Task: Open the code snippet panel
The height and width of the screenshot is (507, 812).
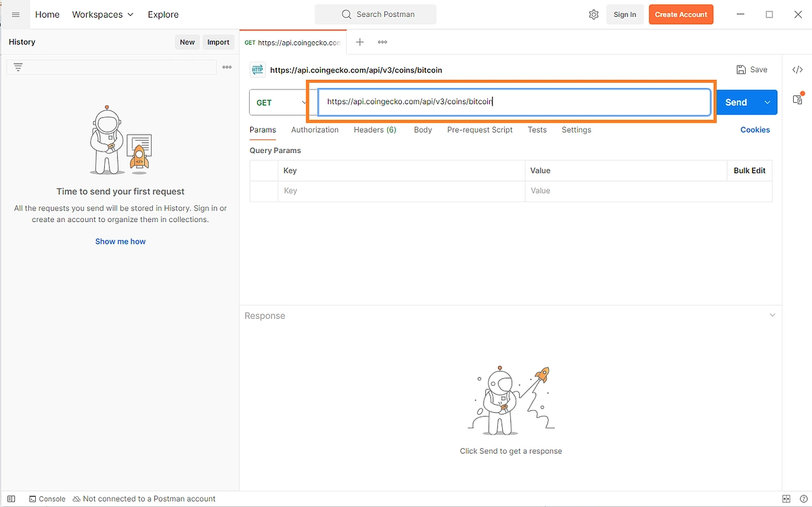Action: tap(797, 69)
